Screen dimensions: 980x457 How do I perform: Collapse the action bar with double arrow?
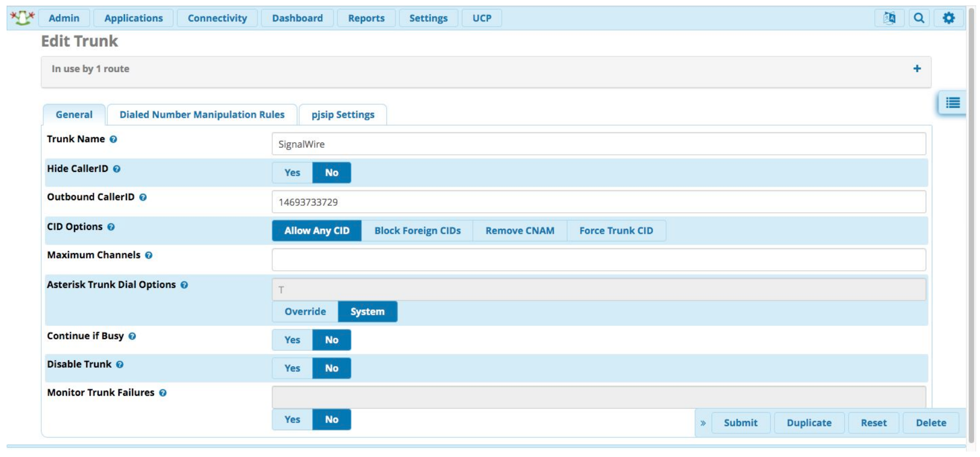pos(703,423)
